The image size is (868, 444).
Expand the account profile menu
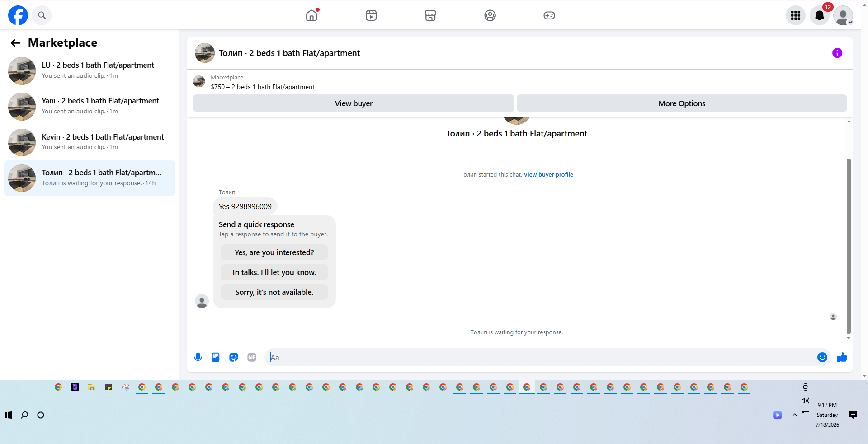pos(843,15)
